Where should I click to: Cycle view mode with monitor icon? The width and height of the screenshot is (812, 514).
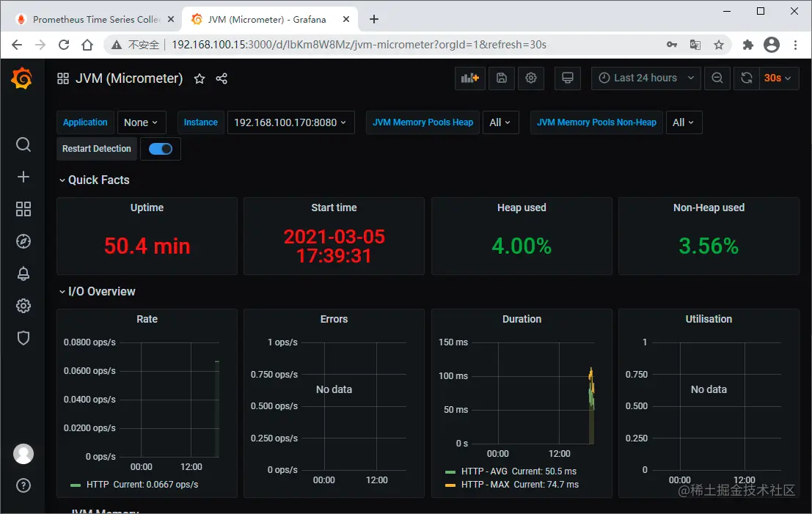(568, 78)
